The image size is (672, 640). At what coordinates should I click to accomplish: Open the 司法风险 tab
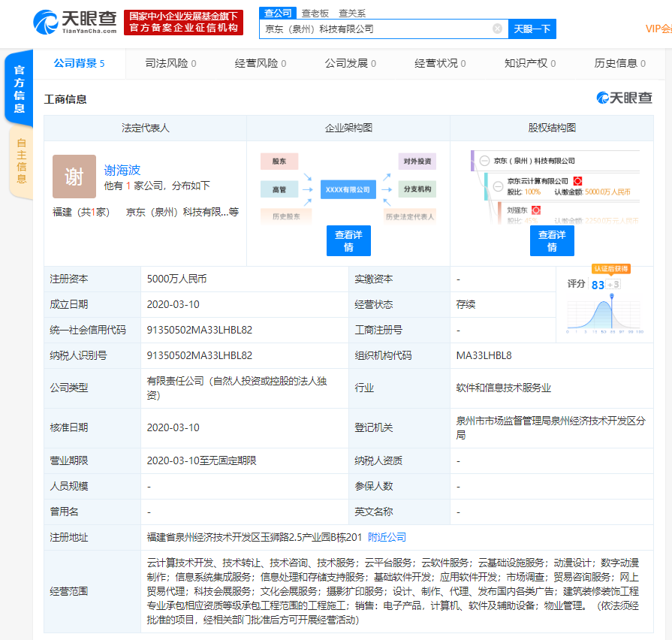(x=170, y=63)
